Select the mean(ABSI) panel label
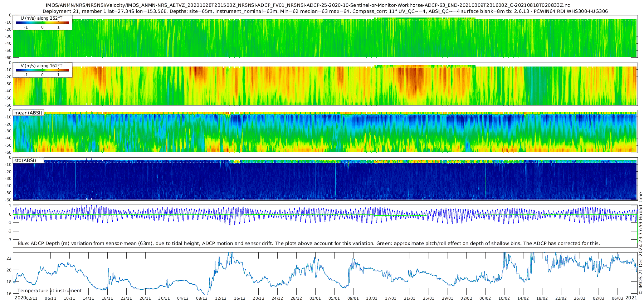Image resolution: width=644 pixels, height=304 pixels. click(28, 113)
